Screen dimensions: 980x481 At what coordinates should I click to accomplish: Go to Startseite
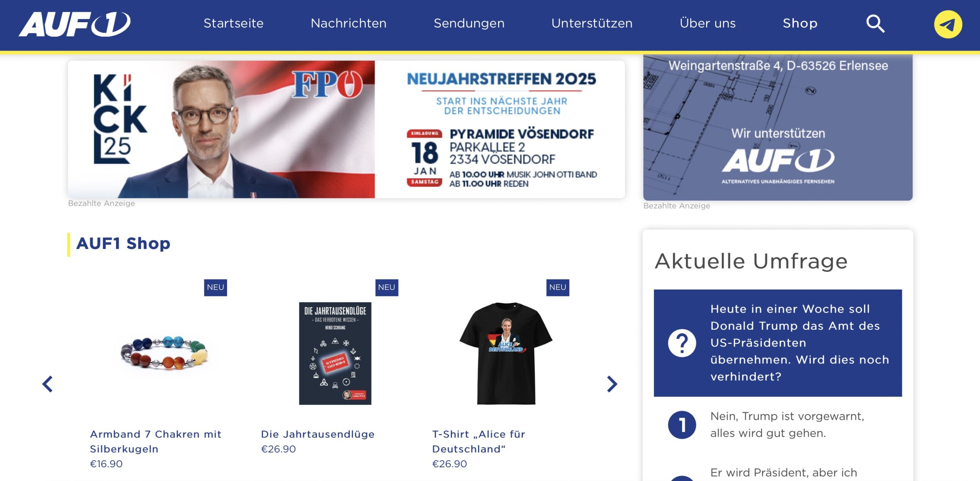coord(234,23)
